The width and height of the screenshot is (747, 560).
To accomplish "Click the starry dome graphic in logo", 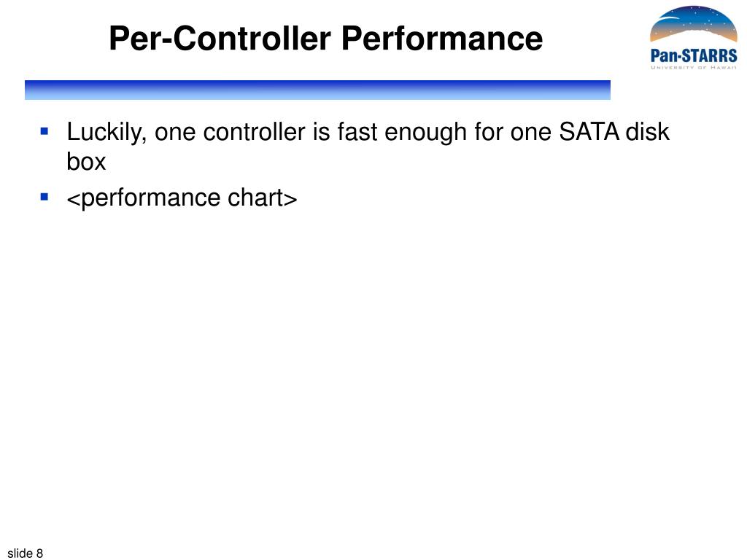I will click(x=693, y=25).
